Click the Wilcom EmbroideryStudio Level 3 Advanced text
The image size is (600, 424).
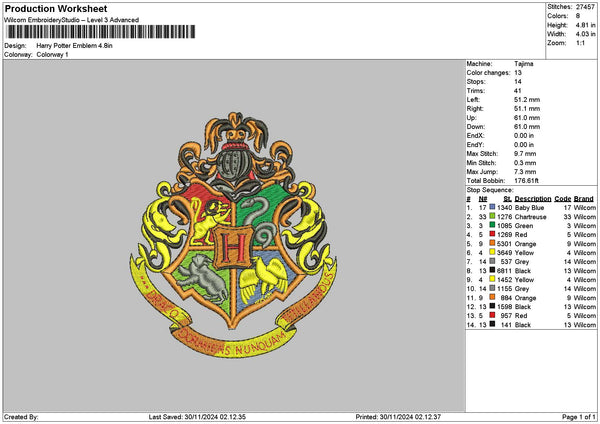(72, 20)
